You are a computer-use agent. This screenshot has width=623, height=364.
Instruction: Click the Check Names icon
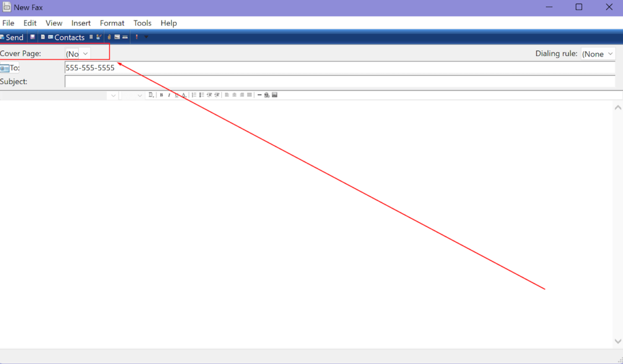click(99, 37)
